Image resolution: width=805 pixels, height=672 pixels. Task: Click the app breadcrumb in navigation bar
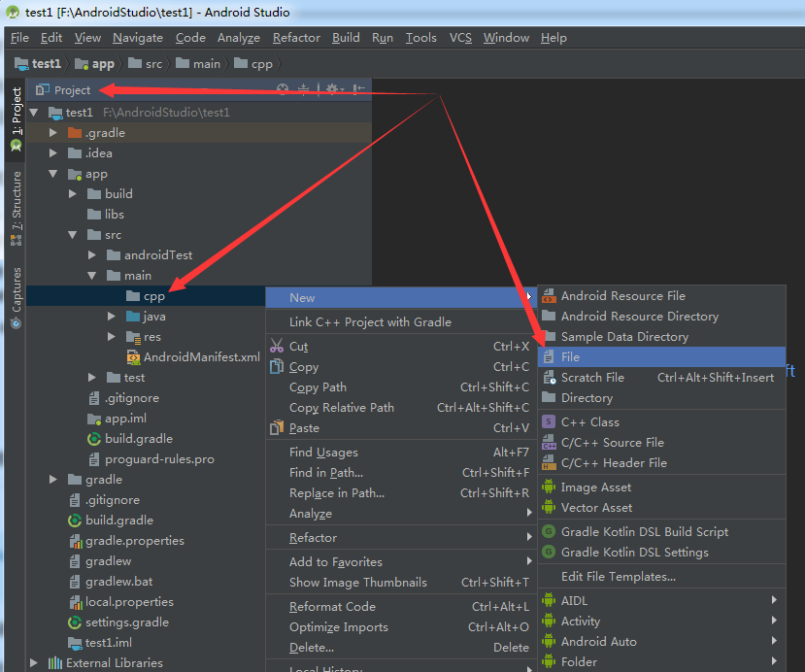94,64
